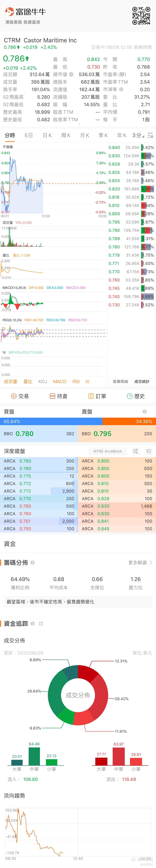Open the 交易 trade button
The width and height of the screenshot is (156, 868).
tap(20, 396)
